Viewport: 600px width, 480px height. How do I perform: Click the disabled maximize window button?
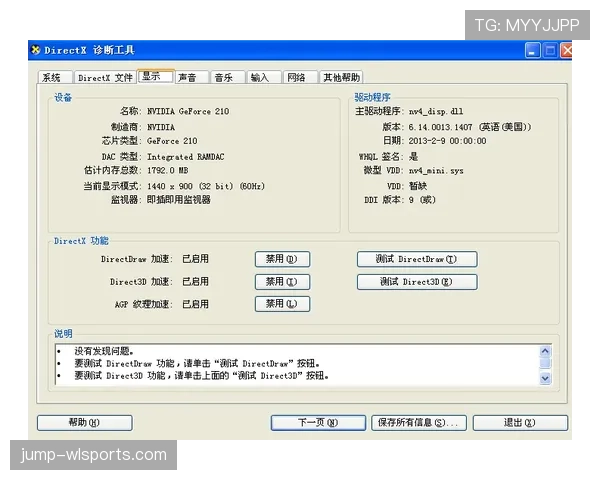coord(550,51)
